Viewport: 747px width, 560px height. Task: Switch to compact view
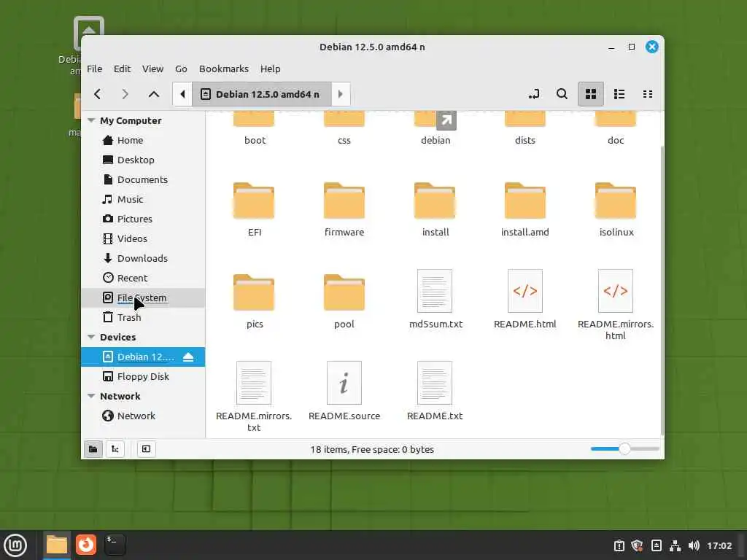648,94
